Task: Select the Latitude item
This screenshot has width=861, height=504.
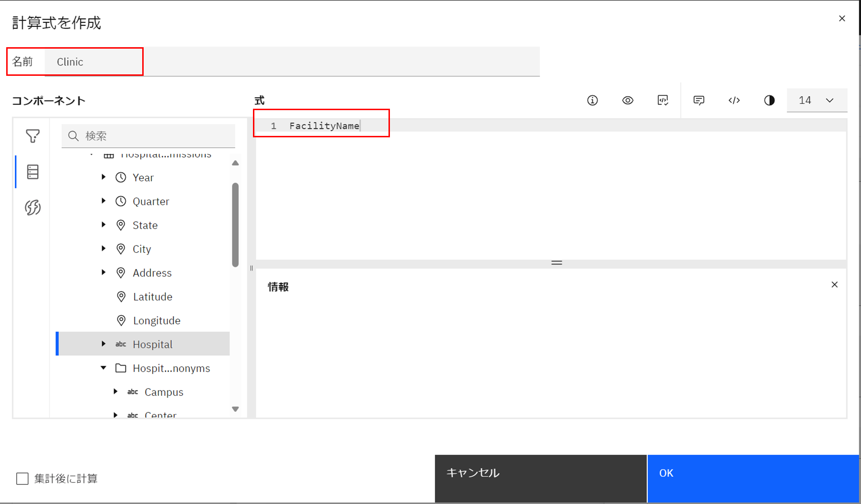Action: 153,297
